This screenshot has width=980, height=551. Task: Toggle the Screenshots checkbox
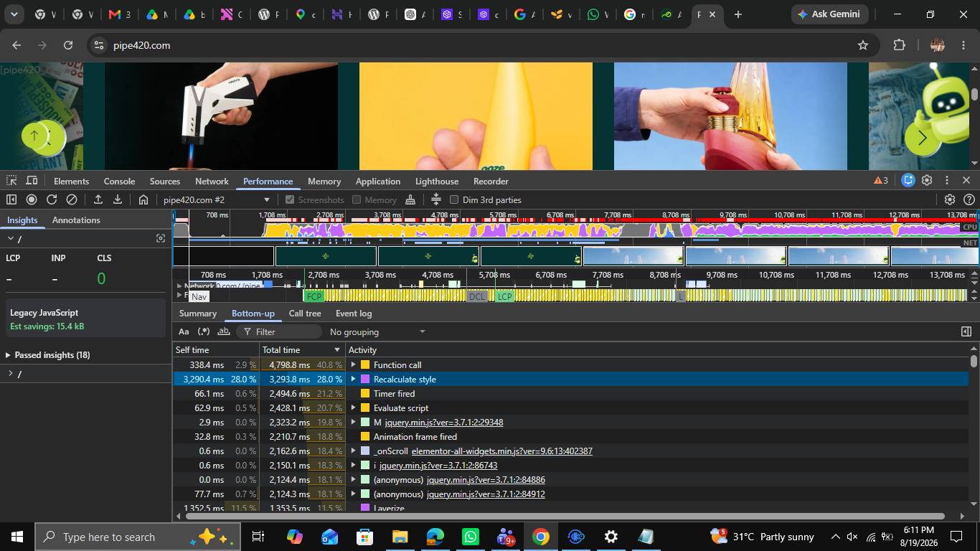pyautogui.click(x=290, y=199)
